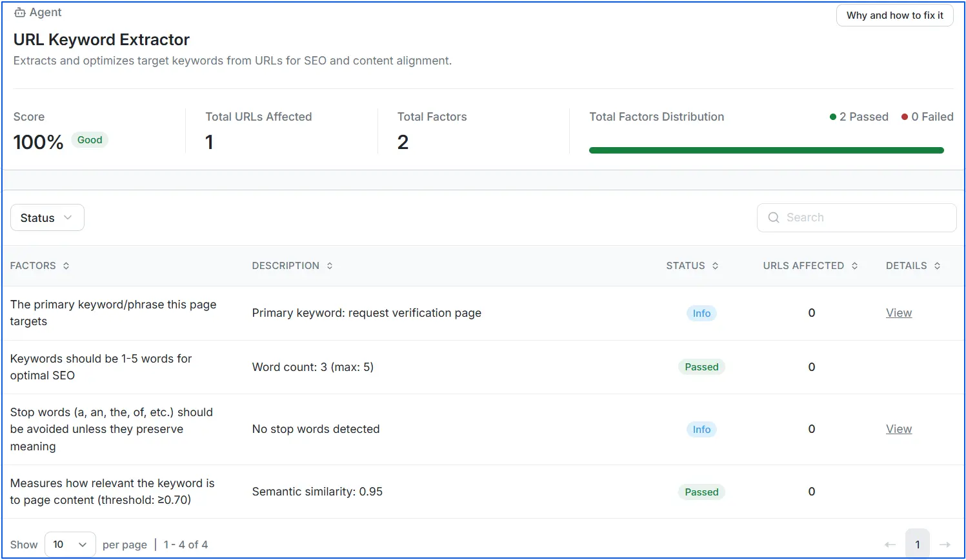
Task: Click Info badge for primary keyword row
Action: pyautogui.click(x=701, y=314)
